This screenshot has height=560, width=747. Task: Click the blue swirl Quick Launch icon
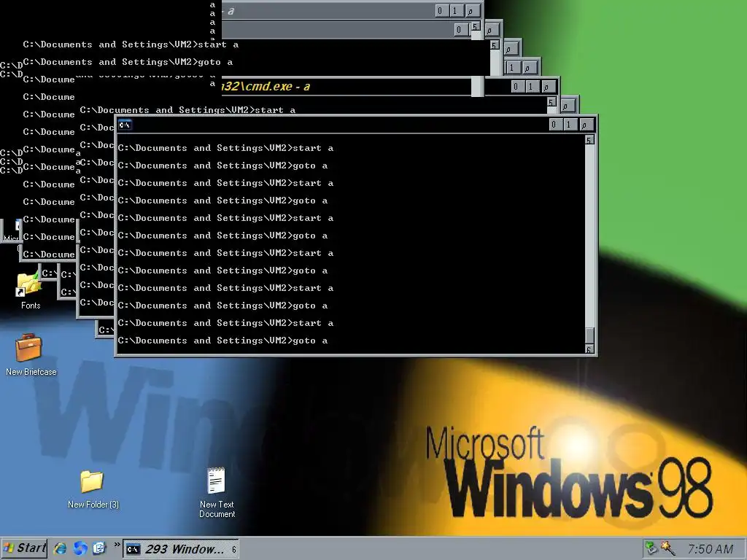80,548
